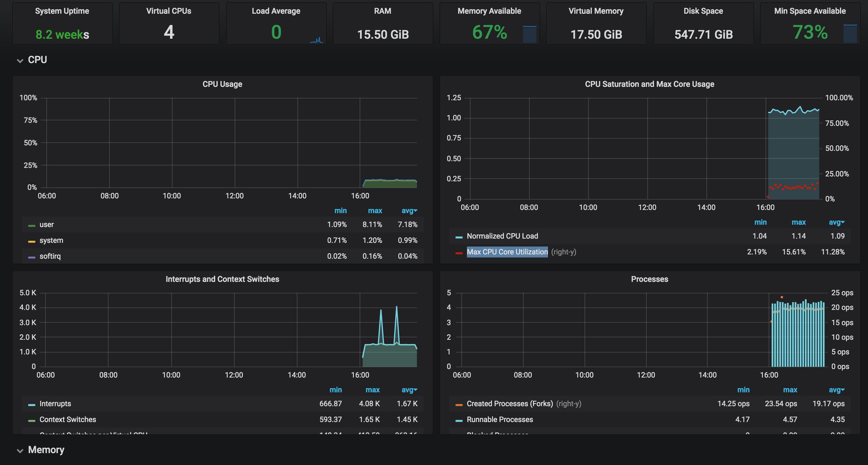Sort CPU Saturation legend by min
Image resolution: width=868 pixels, height=465 pixels.
click(760, 222)
